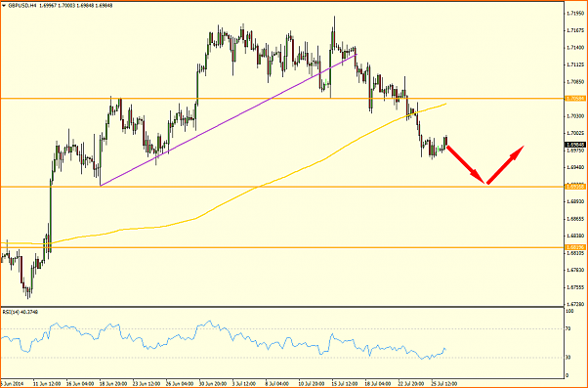Screen dimensions: 588x388
Task: Select the 1.69358 orange level price label
Action: tap(575, 186)
